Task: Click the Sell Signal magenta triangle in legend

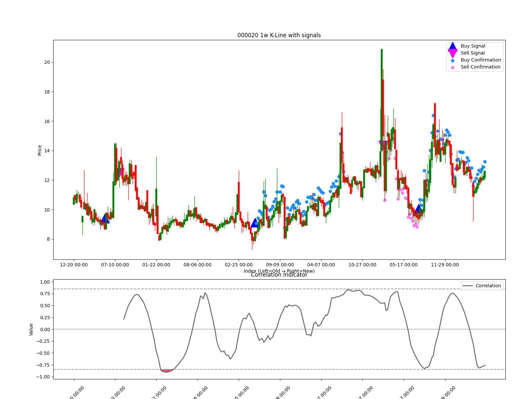Action: 453,53
